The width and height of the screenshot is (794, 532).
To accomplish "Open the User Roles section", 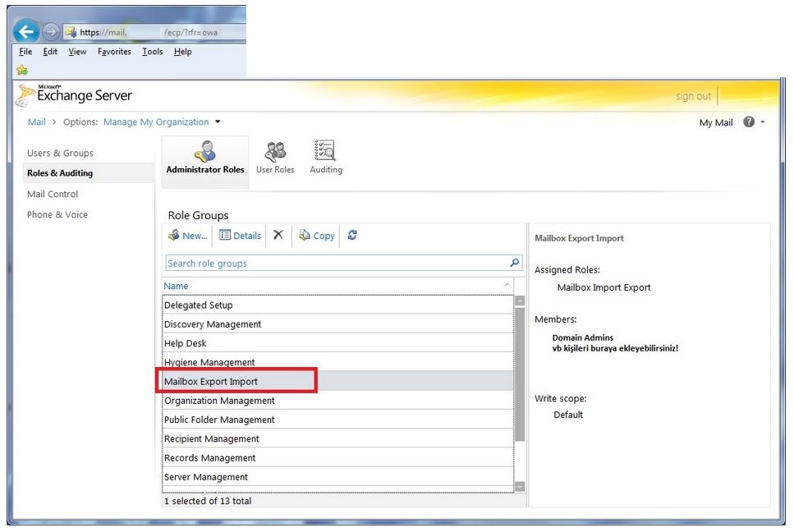I will (x=275, y=158).
